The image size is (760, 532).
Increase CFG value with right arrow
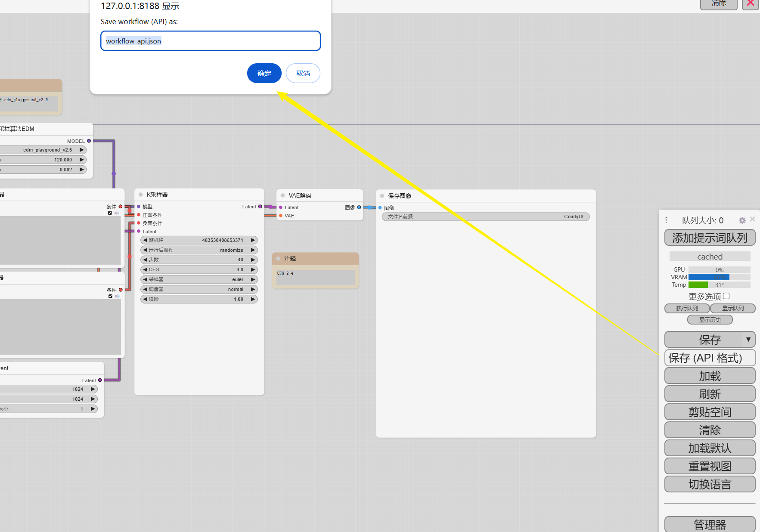click(x=253, y=269)
